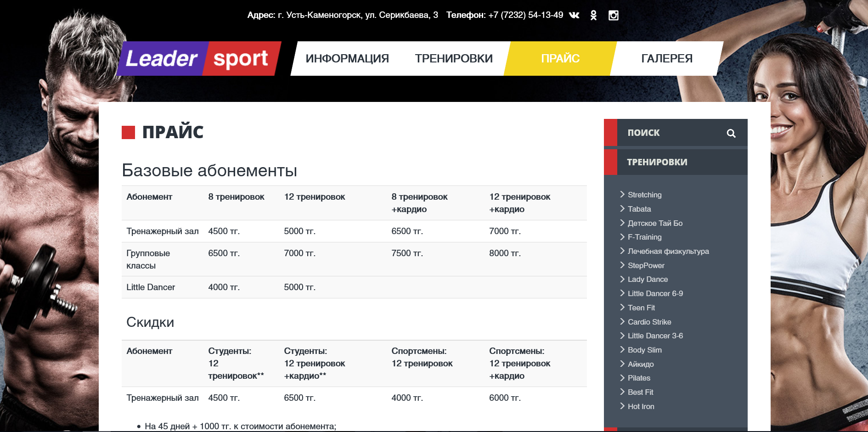The height and width of the screenshot is (432, 868).
Task: Select the ПРАЙС menu tab
Action: coord(560,58)
